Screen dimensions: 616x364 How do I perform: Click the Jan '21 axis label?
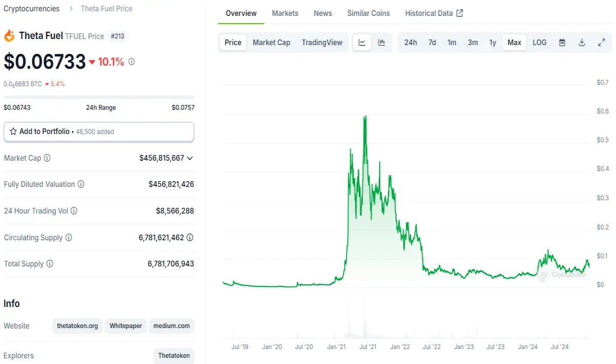336,347
